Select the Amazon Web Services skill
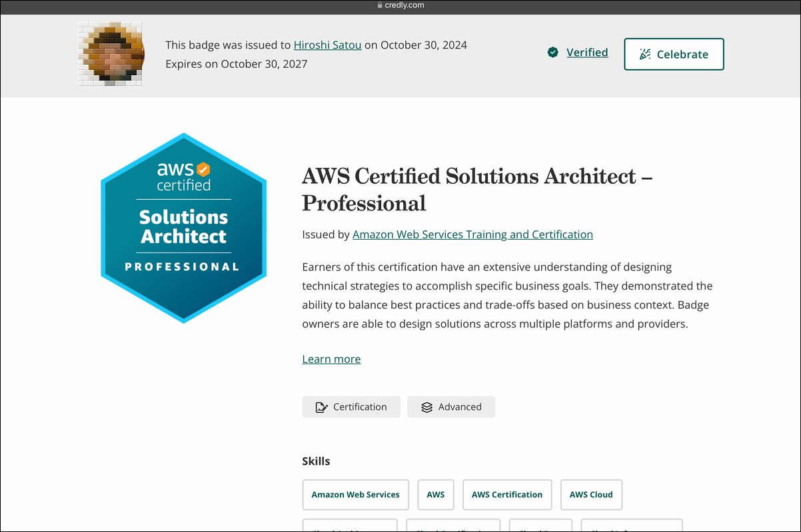 (356, 495)
